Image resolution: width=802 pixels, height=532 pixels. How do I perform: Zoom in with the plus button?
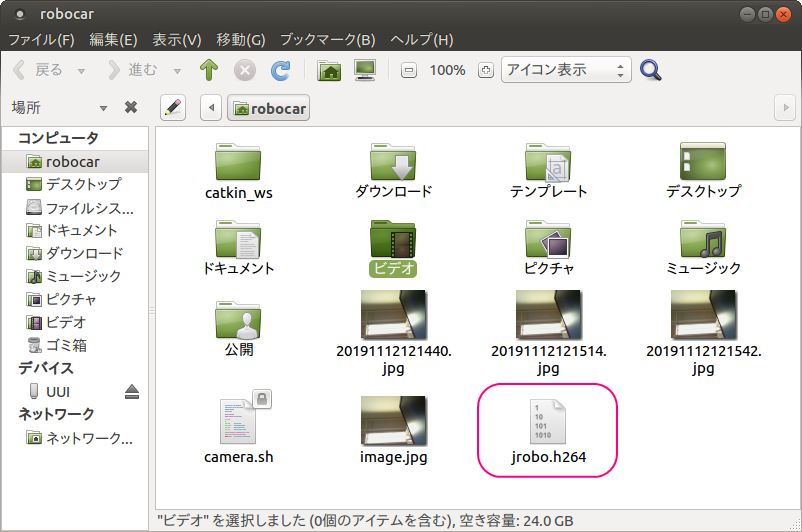pyautogui.click(x=485, y=70)
